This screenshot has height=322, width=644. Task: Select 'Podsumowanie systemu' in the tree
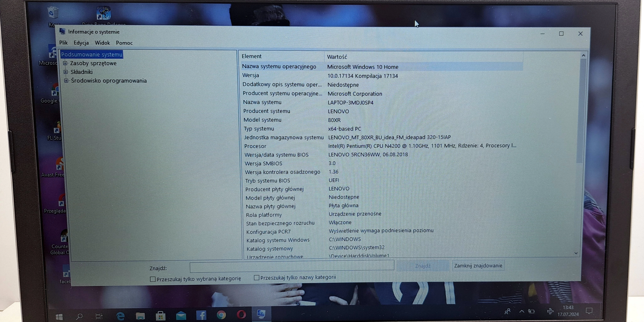[x=92, y=54]
